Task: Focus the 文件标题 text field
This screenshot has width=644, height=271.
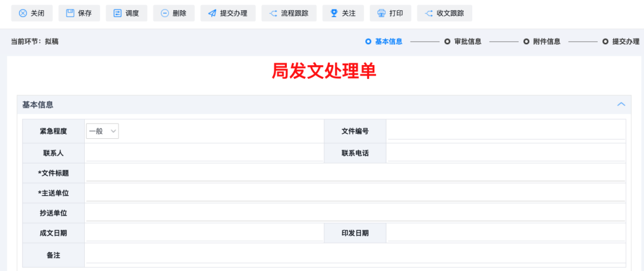Action: [355, 173]
